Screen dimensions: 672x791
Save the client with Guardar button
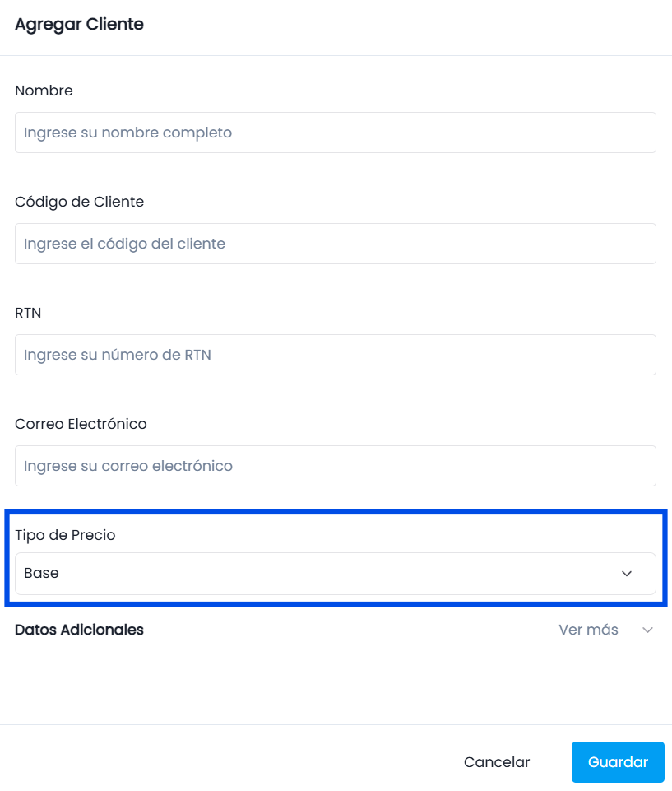(618, 761)
